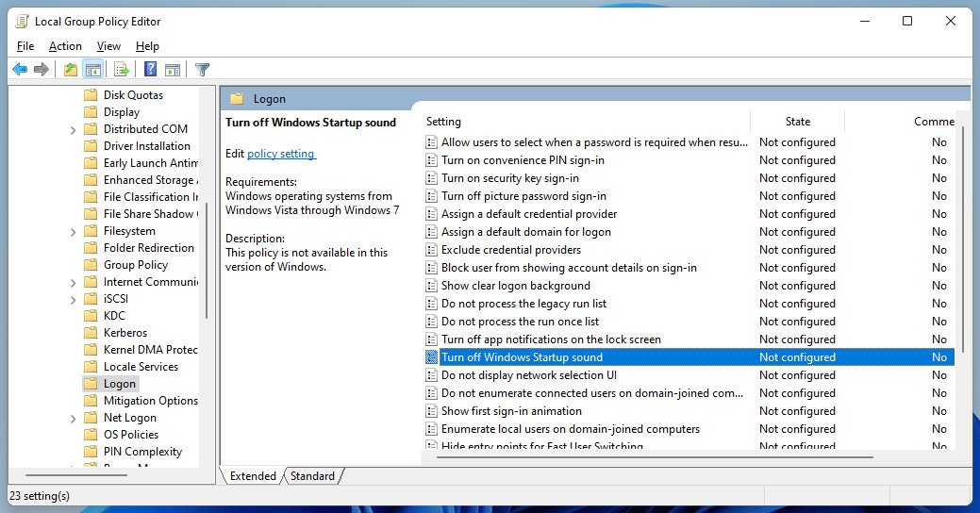Select Assign a default credential provider setting

tap(529, 214)
